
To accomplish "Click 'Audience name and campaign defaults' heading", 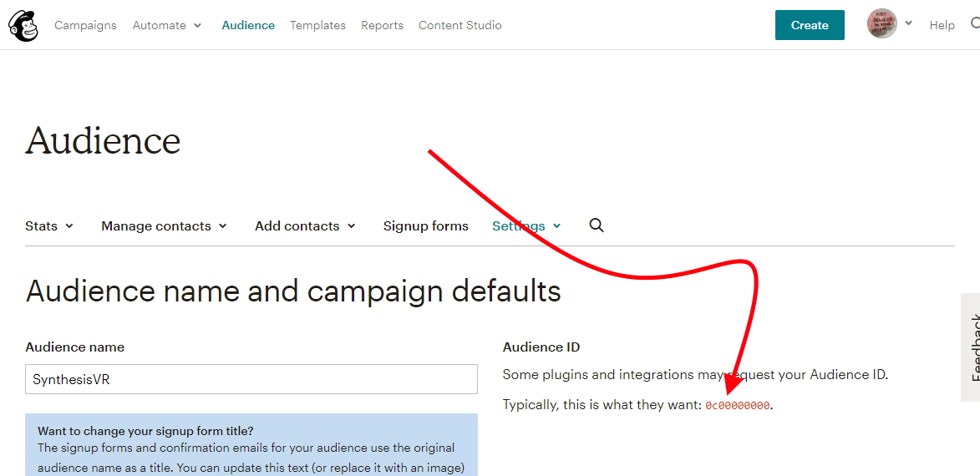I will click(x=293, y=291).
